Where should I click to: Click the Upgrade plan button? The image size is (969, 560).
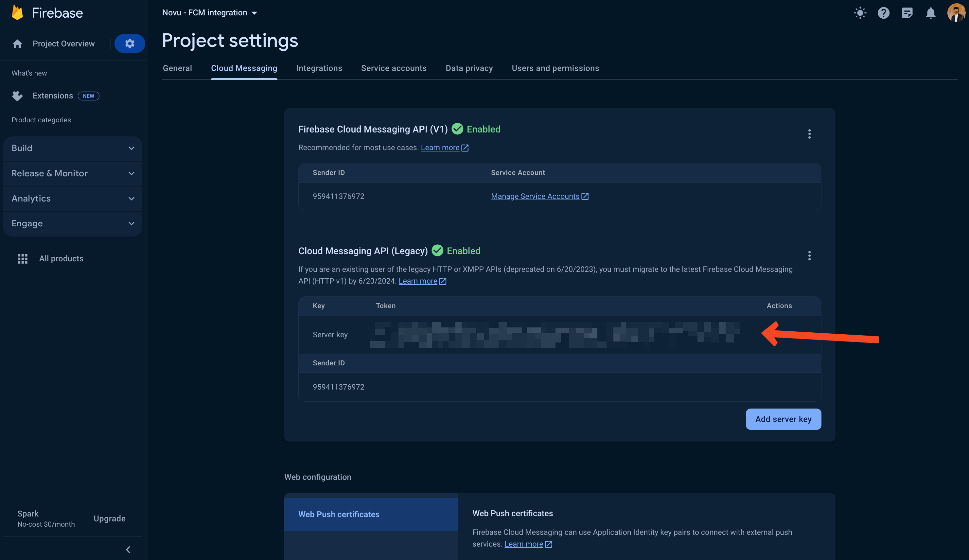tap(110, 518)
